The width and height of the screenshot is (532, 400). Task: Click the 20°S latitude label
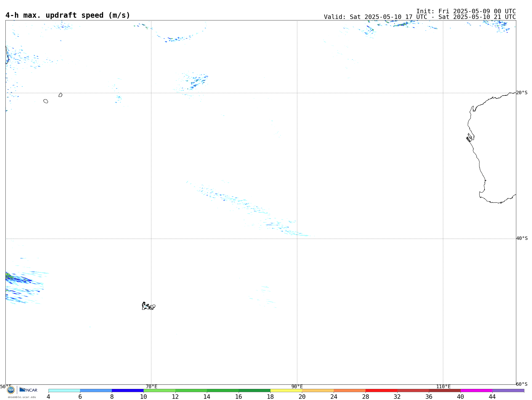click(522, 92)
